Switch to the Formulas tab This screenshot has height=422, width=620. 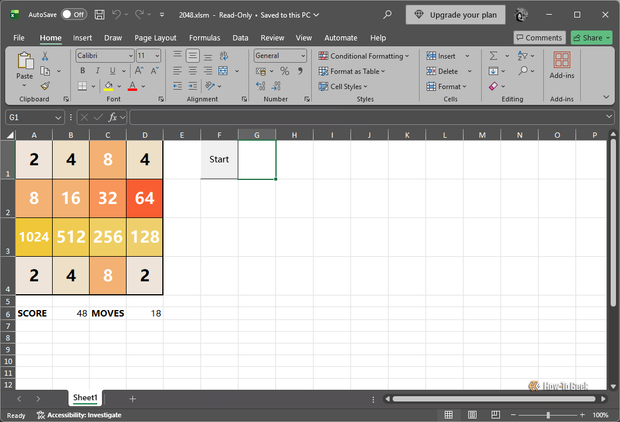204,38
